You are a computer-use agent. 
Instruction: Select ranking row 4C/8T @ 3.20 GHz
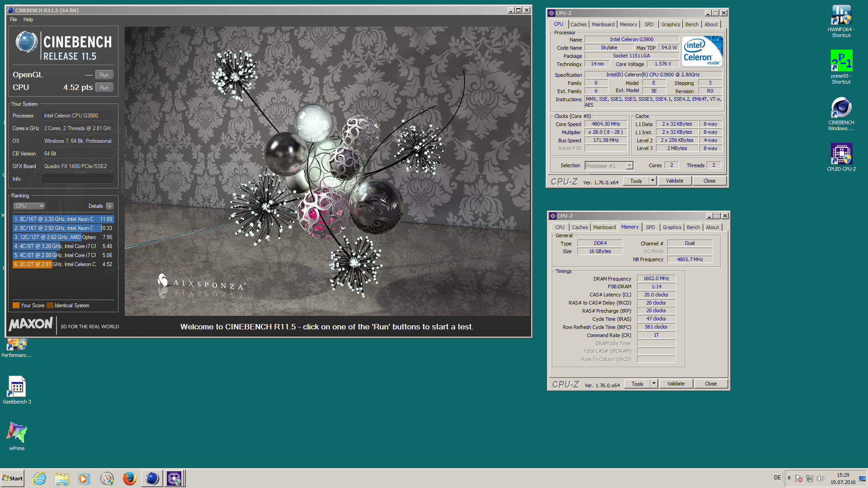coord(63,246)
